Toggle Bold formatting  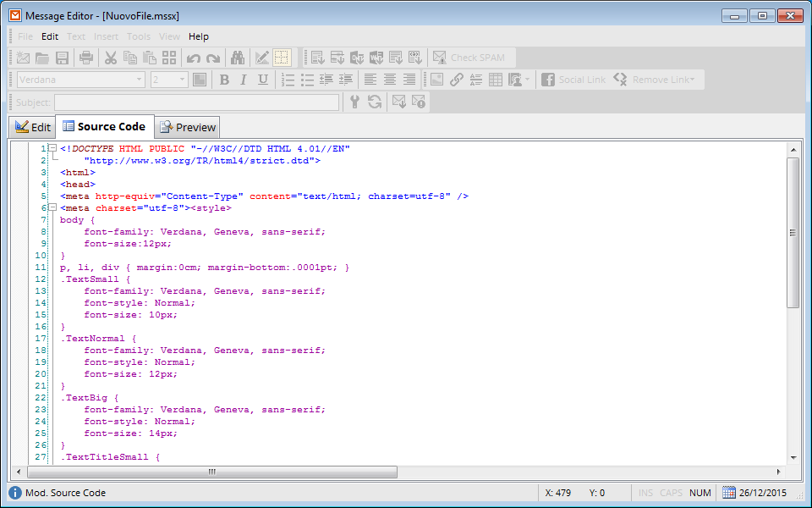pos(224,80)
